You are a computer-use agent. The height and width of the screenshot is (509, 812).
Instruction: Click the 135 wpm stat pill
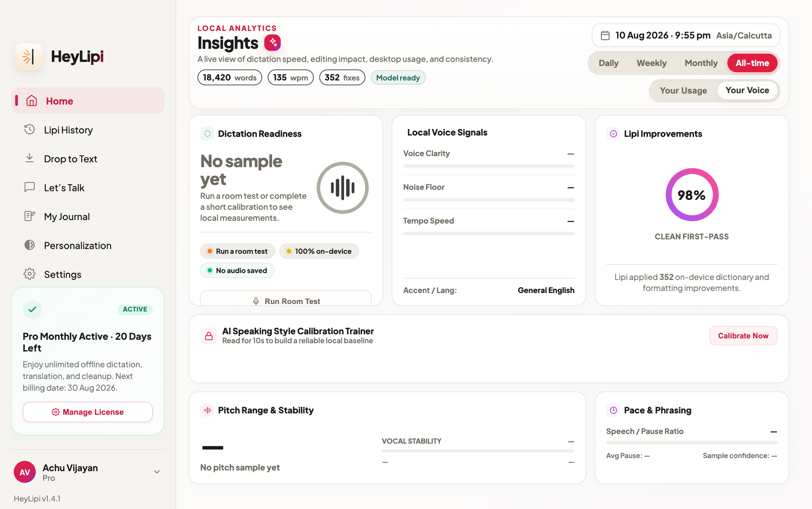click(x=291, y=78)
